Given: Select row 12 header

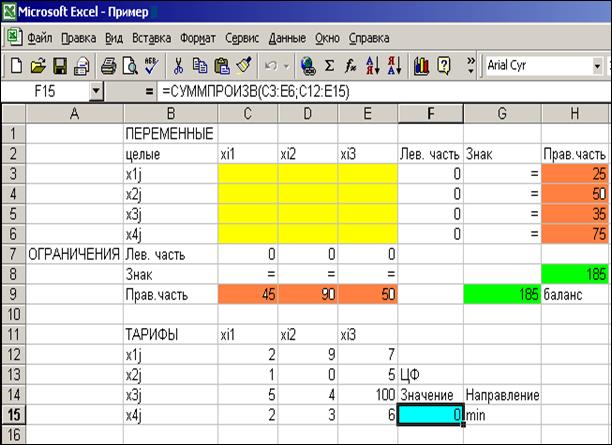Looking at the screenshot, I should (14, 354).
